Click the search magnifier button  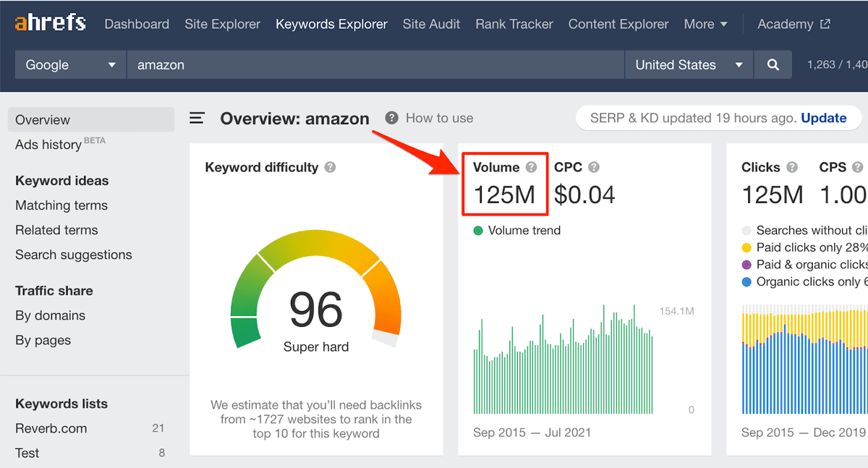773,64
